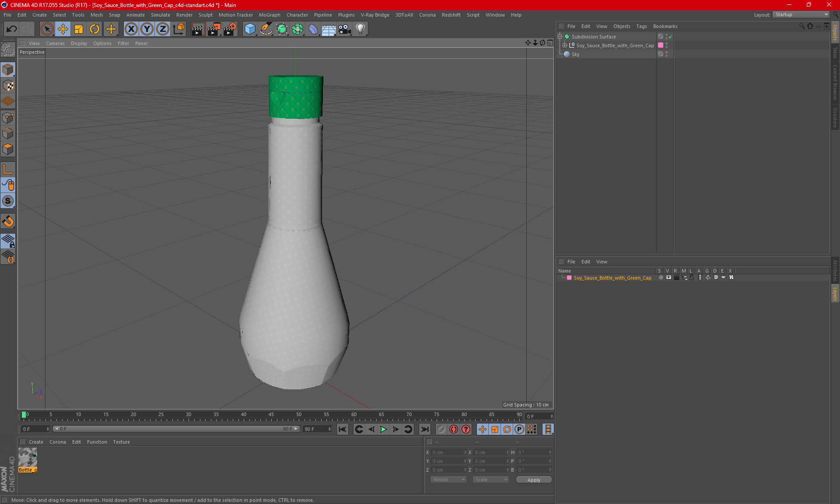Image resolution: width=840 pixels, height=504 pixels.
Task: Toggle Subdivision Surface enable checkmark
Action: click(671, 37)
